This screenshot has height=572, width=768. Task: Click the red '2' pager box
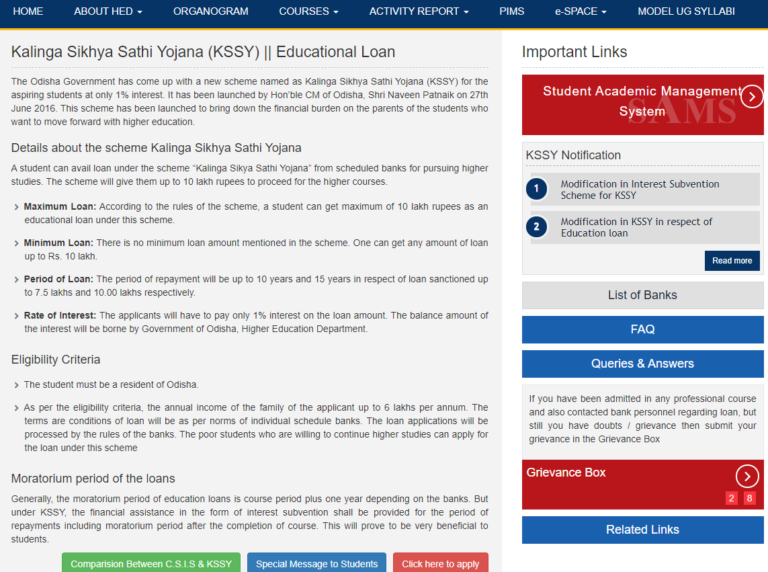pos(731,498)
